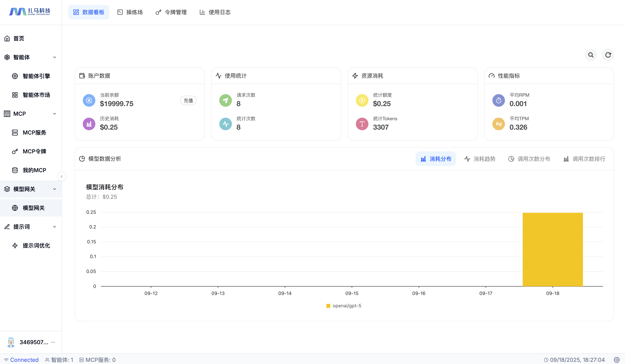Click the current balance coin icon
This screenshot has height=364, width=625.
point(89,100)
